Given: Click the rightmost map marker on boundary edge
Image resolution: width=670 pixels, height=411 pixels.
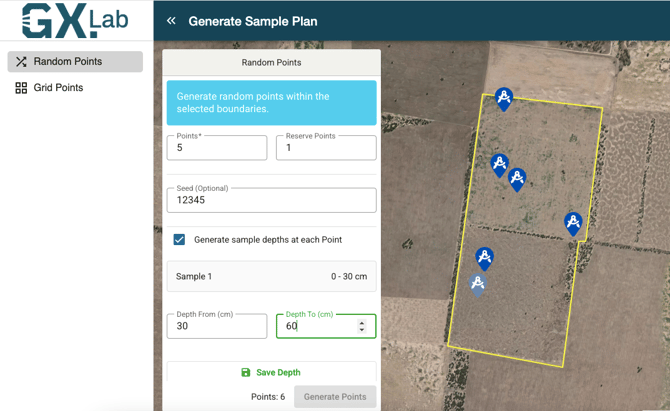Looking at the screenshot, I should click(x=573, y=222).
